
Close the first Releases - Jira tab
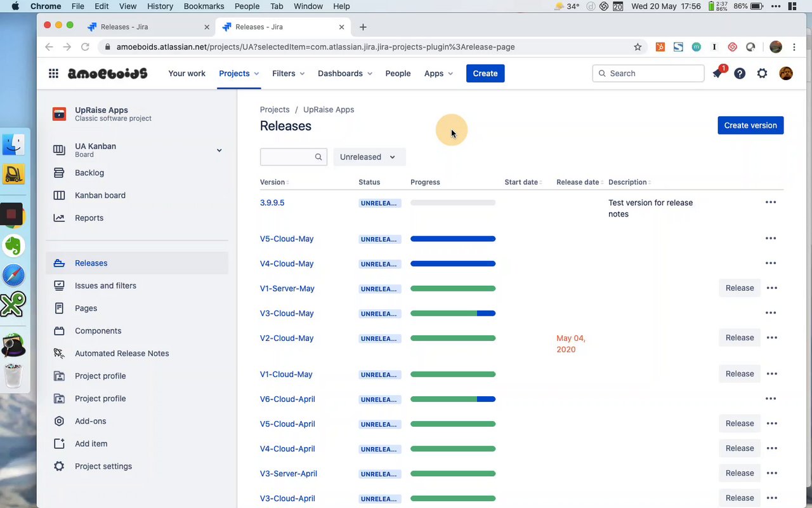pyautogui.click(x=207, y=27)
